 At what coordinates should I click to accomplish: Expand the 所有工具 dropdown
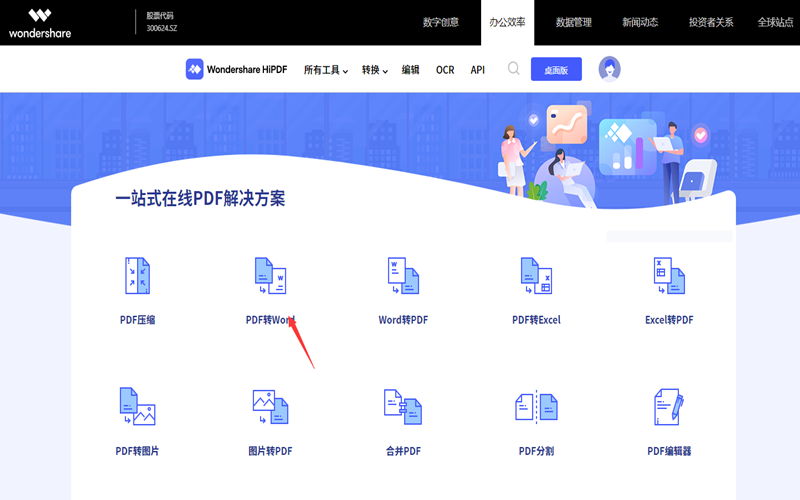(x=326, y=70)
